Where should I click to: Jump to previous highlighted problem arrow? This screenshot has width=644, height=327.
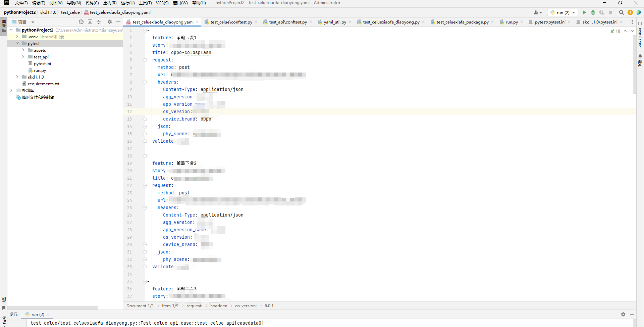625,31
